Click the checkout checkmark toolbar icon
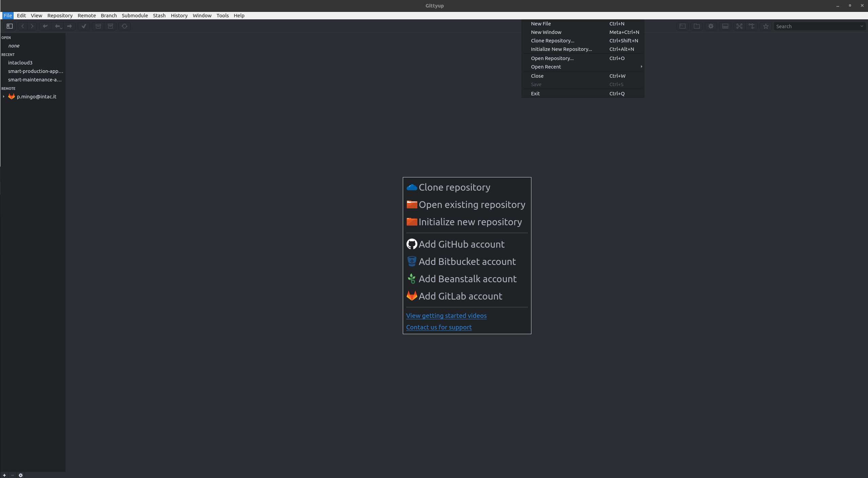868x478 pixels. point(84,26)
